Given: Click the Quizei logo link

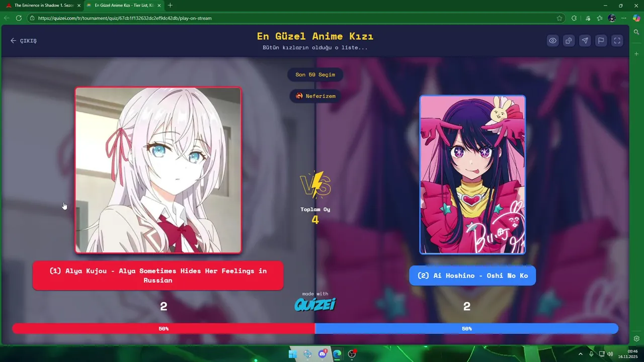Looking at the screenshot, I should pos(315,304).
